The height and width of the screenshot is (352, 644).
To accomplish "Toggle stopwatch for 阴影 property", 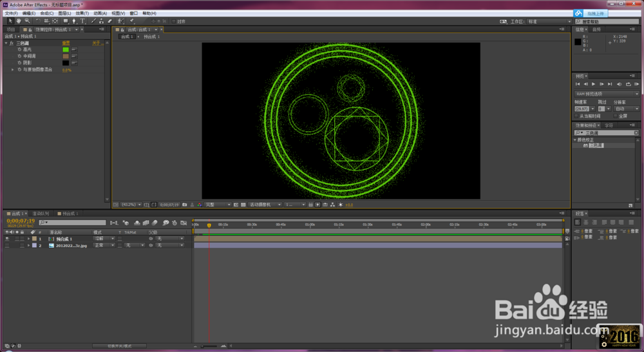I will pos(19,63).
